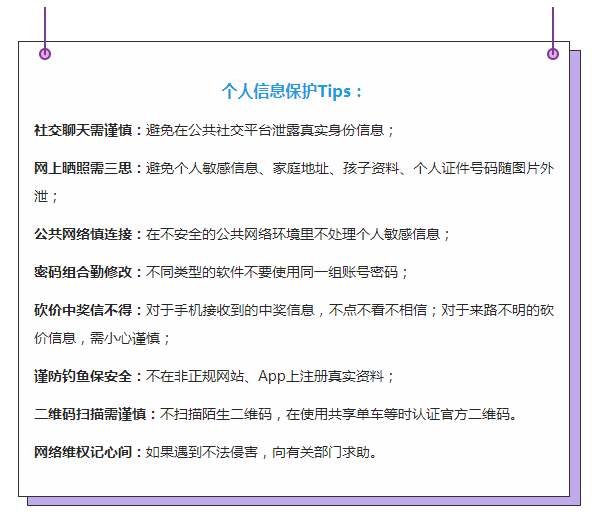Click the sentence '不同类型的软件不要使用同一组账号密码；'
Viewport: 597px width, 522px height.
pyautogui.click(x=278, y=272)
